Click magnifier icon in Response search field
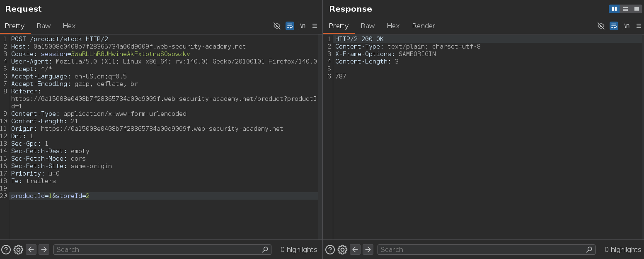 coord(589,249)
